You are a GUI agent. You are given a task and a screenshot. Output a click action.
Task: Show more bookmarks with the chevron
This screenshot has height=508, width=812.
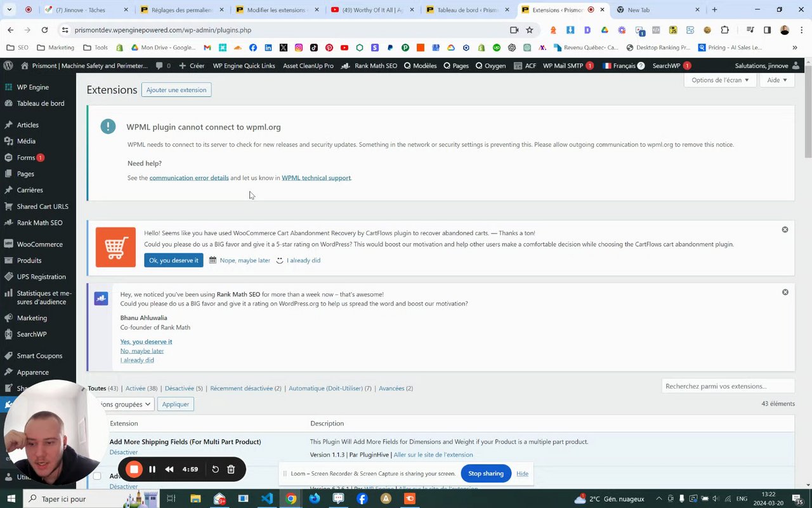pyautogui.click(x=795, y=48)
